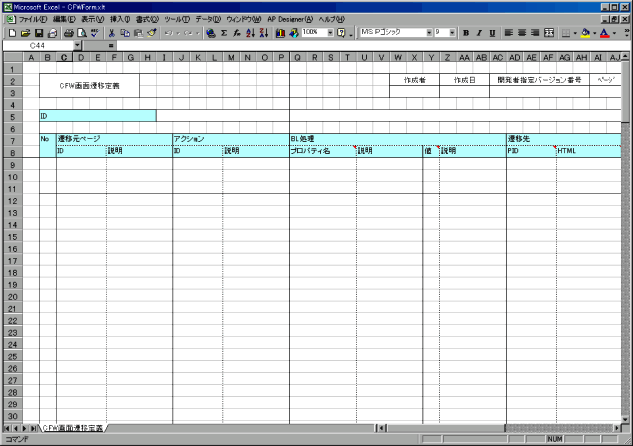Click the first-sheet tab scroll button

coord(7,428)
